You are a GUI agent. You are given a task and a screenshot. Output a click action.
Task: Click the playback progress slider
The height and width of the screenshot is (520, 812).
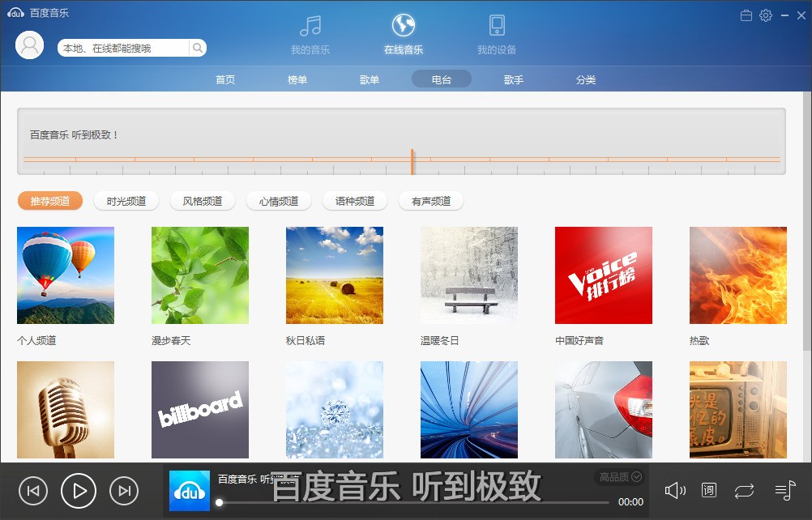coord(414,502)
